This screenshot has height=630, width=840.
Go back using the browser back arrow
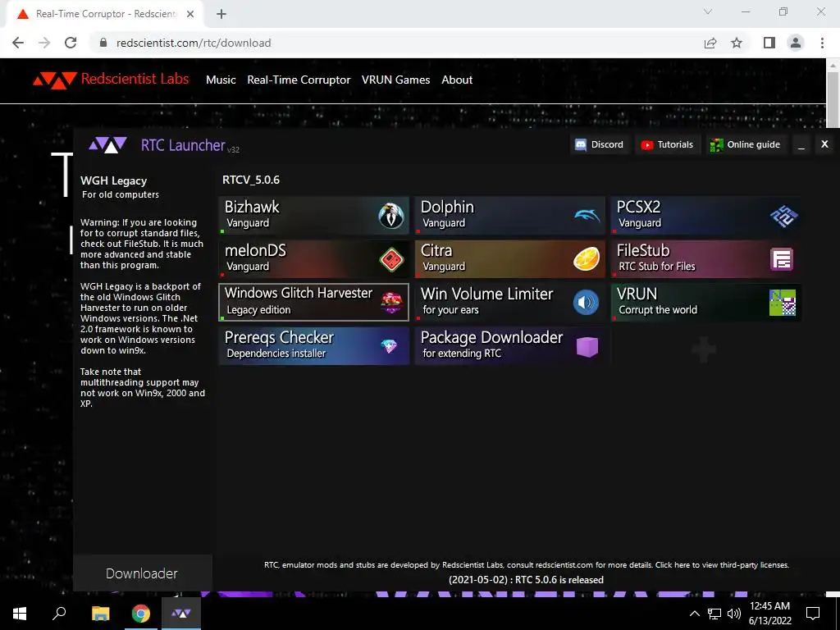pos(18,43)
